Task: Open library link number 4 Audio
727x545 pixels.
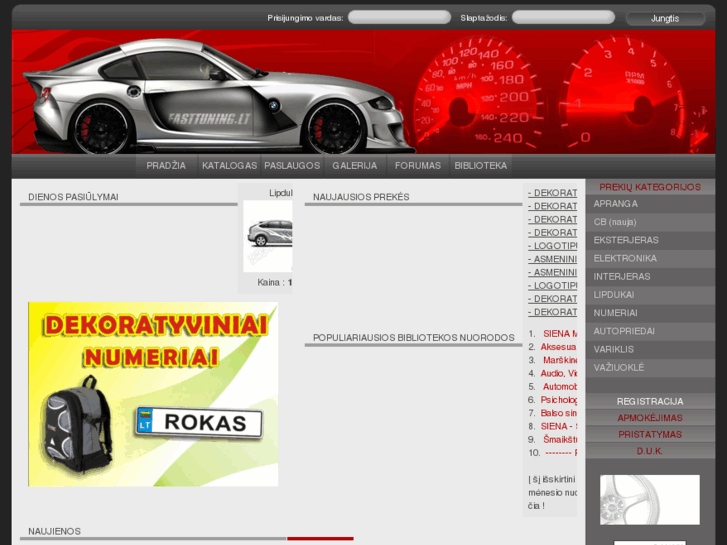Action: tap(559, 373)
